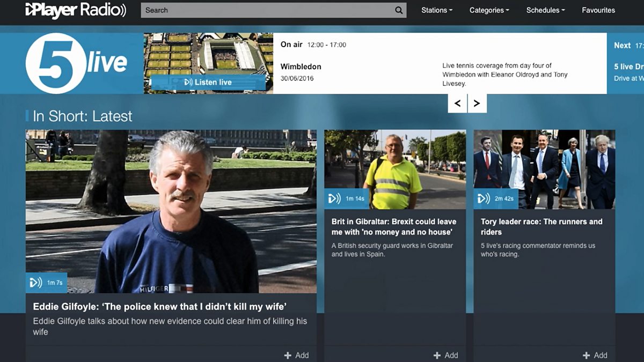Open the Tory leader race thumbnail
644x362 pixels.
[x=544, y=169]
